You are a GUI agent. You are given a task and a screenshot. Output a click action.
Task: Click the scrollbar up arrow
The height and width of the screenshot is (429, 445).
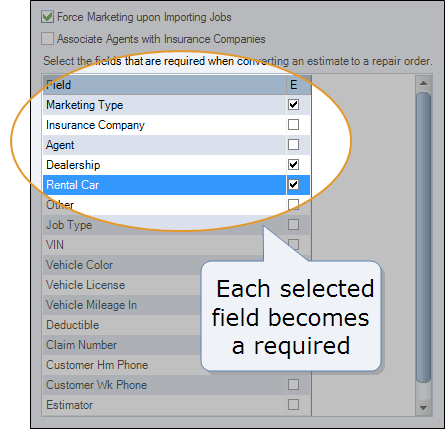pos(423,83)
